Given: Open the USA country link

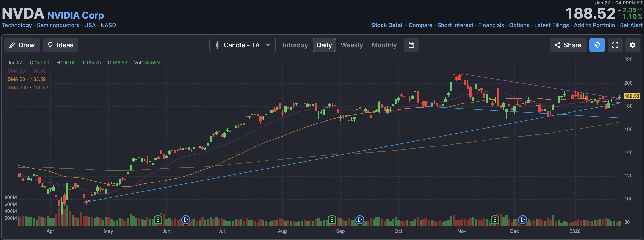Looking at the screenshot, I should click(x=90, y=25).
